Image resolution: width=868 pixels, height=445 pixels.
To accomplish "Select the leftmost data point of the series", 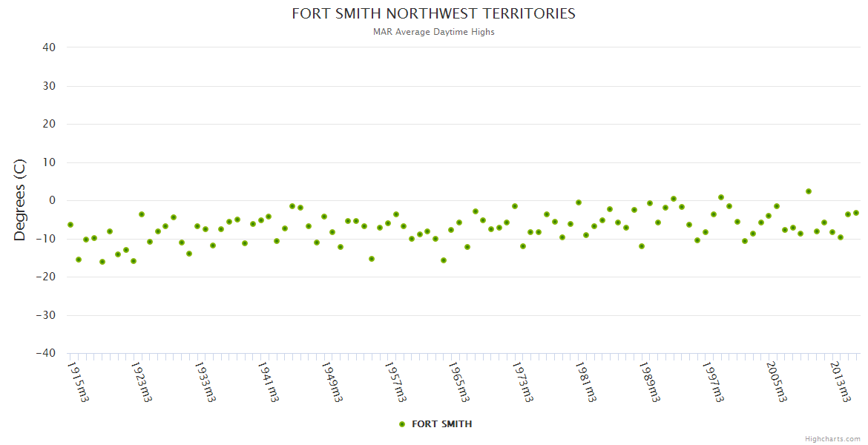I will [70, 225].
